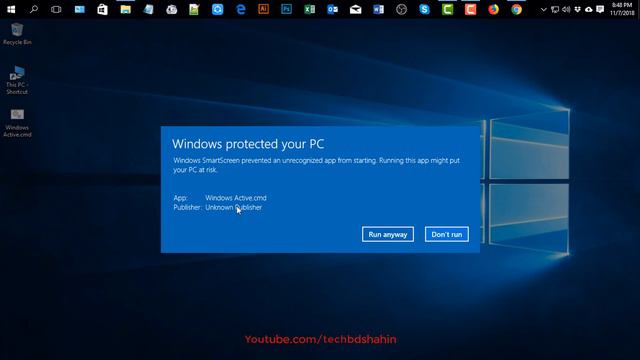Open the cloud upload tray icon
Viewport: 640px width, 360px height.
pos(589,9)
